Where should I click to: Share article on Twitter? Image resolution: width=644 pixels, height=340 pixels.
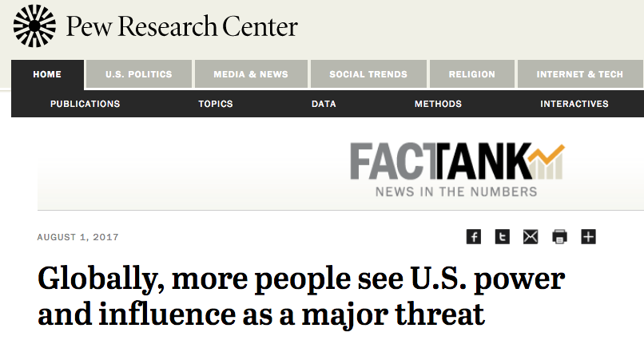point(503,236)
